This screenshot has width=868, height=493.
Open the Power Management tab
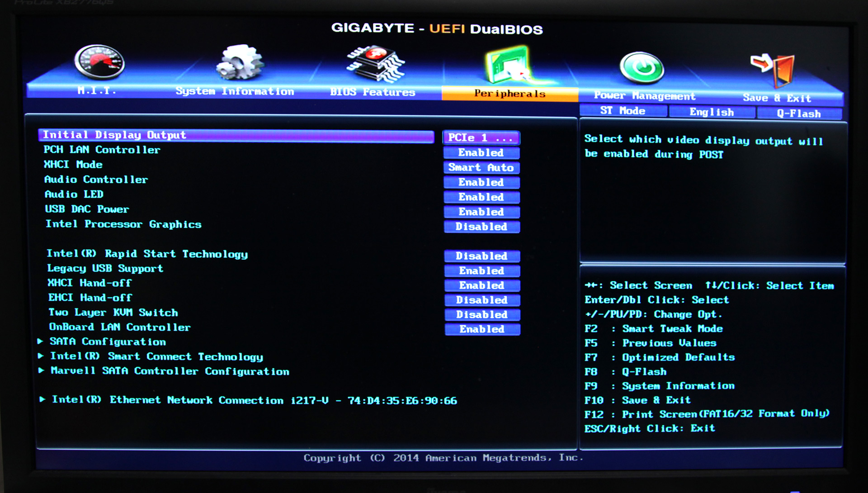pyautogui.click(x=645, y=95)
